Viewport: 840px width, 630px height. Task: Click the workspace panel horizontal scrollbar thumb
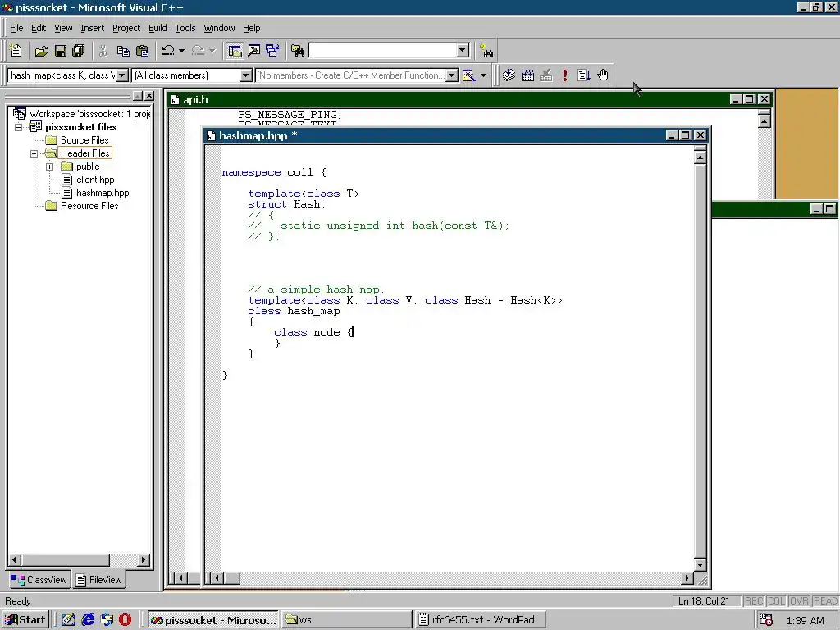pyautogui.click(x=65, y=559)
